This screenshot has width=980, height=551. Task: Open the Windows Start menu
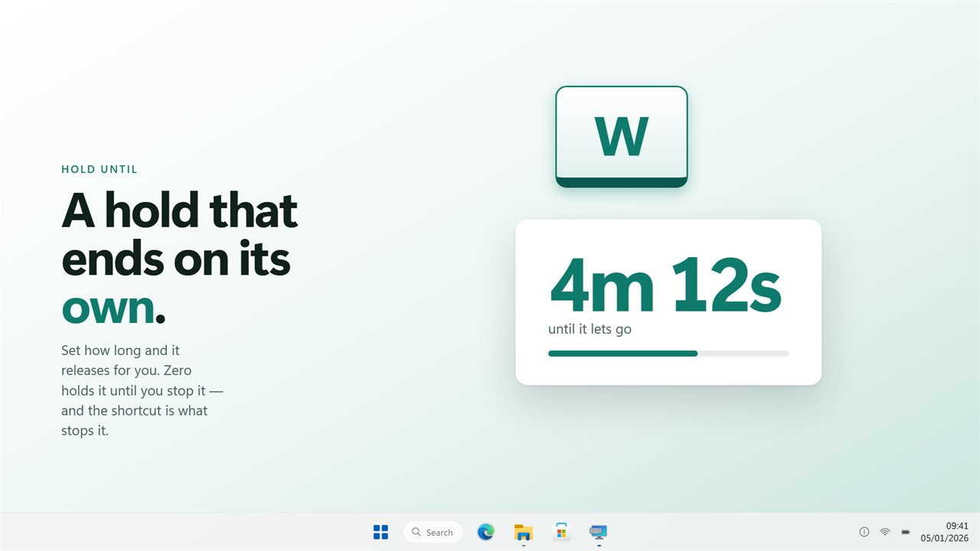point(381,532)
